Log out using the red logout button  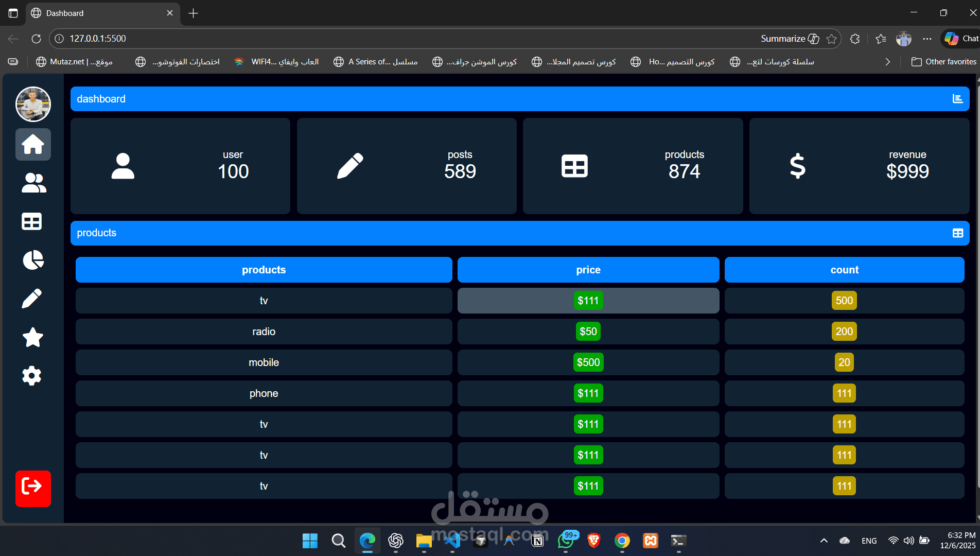coord(33,489)
